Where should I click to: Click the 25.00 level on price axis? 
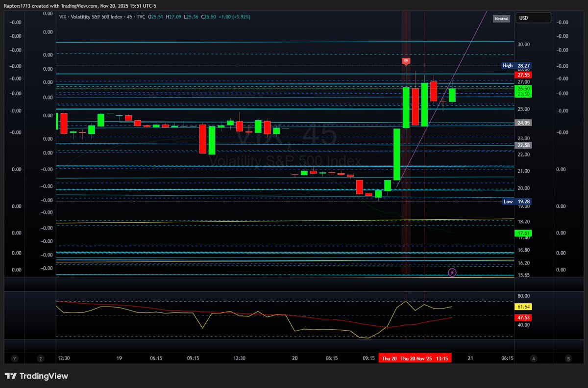(524, 109)
